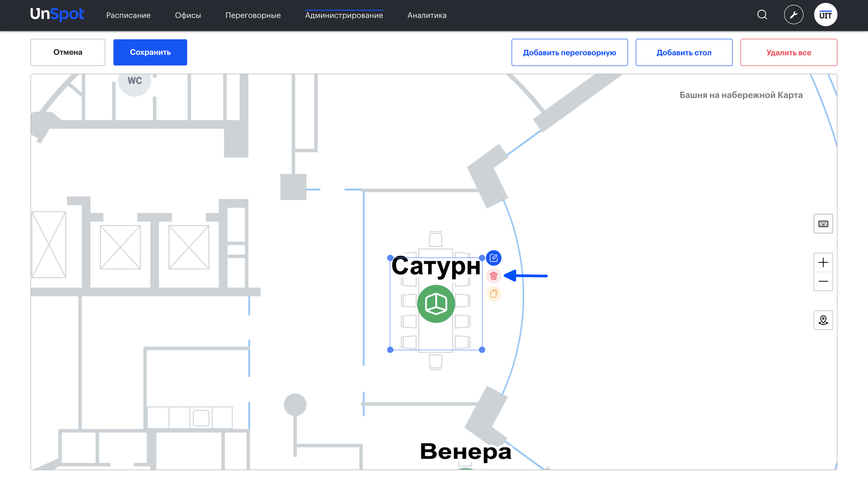868x487 pixels.
Task: Open the Переговорные section
Action: pos(253,15)
